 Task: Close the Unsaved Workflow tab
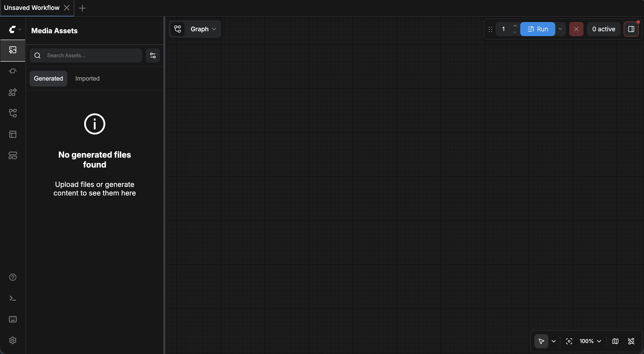point(67,8)
